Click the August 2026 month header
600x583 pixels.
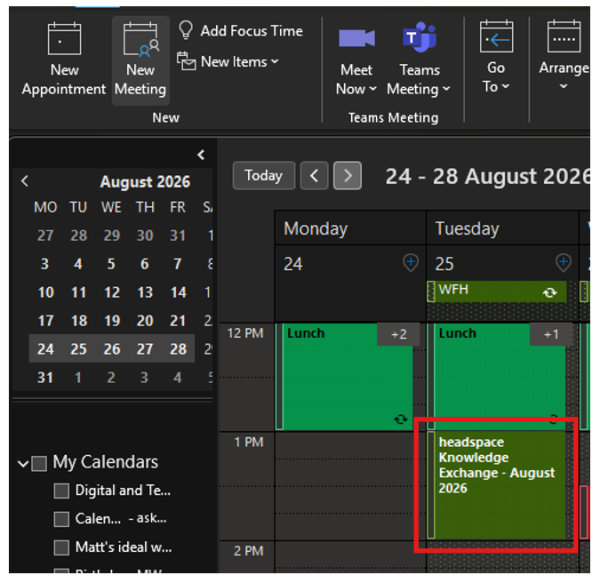click(x=145, y=182)
